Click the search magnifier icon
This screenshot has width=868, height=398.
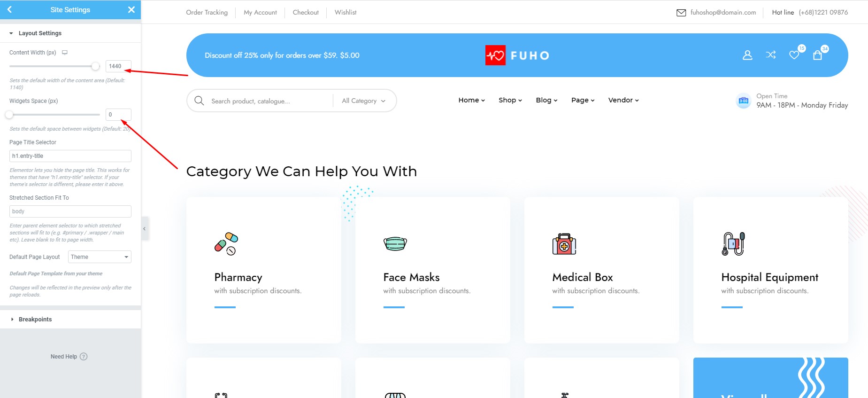pos(199,101)
